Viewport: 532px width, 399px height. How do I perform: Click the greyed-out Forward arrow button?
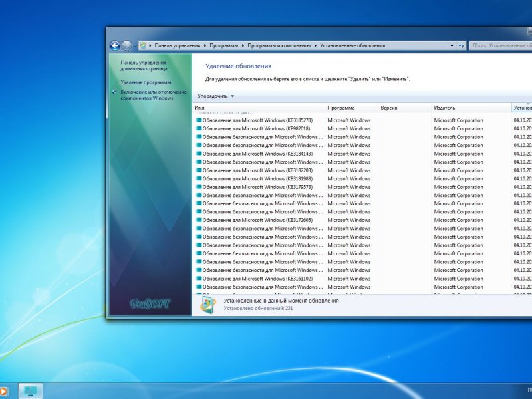126,45
